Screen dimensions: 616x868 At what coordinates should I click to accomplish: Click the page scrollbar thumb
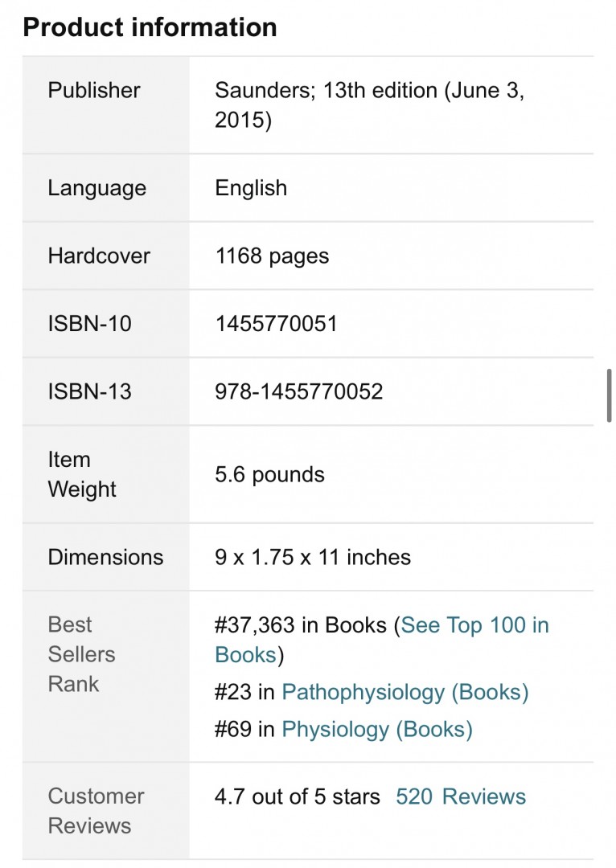point(609,395)
